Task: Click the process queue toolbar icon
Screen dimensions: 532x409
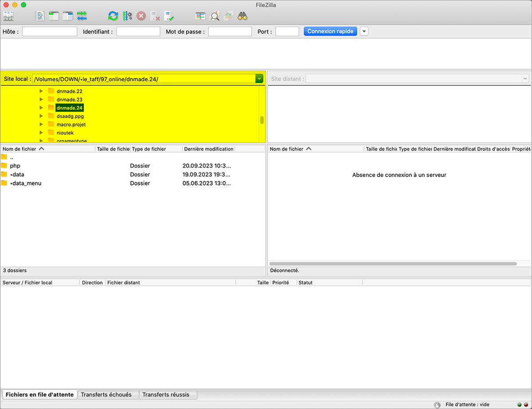Action: [x=127, y=16]
